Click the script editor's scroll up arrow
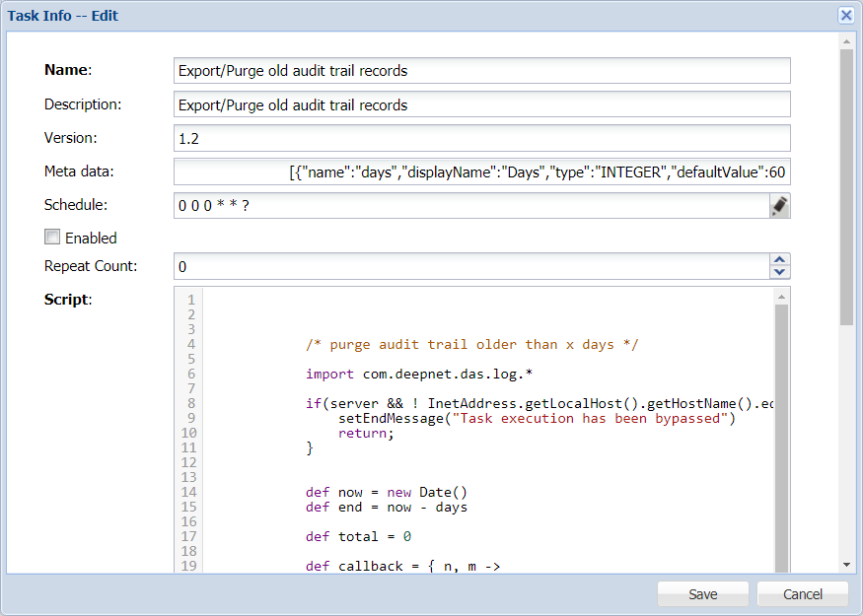Viewport: 863px width, 616px height. pyautogui.click(x=782, y=296)
